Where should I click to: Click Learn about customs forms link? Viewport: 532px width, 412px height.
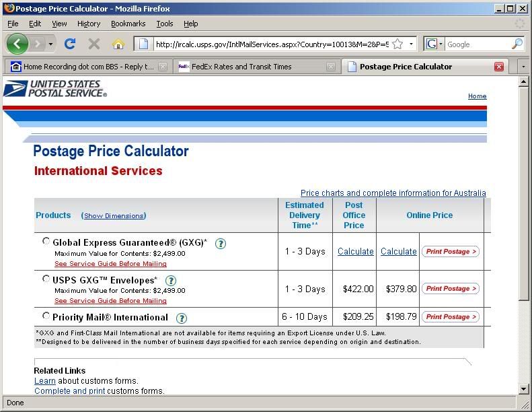(x=45, y=381)
